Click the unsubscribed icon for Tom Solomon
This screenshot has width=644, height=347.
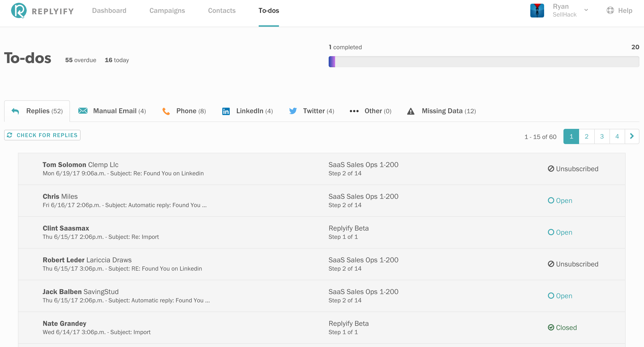pos(551,169)
